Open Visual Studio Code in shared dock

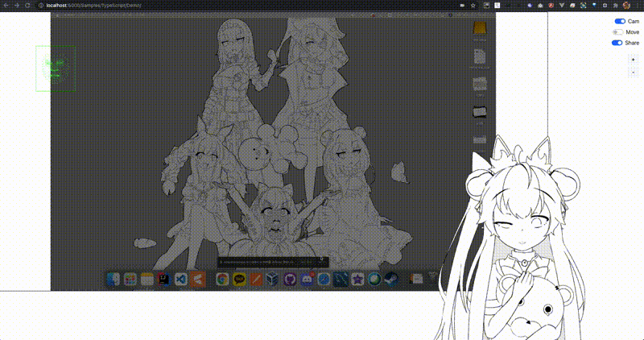pyautogui.click(x=180, y=280)
